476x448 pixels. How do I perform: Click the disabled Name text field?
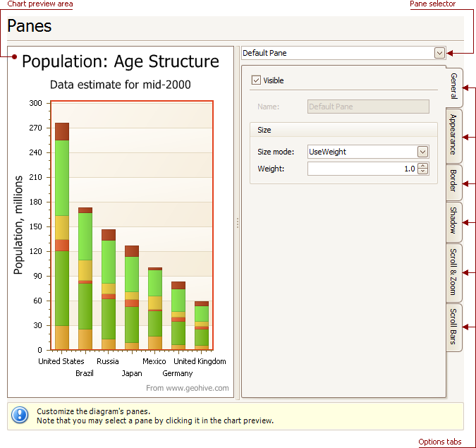point(368,107)
